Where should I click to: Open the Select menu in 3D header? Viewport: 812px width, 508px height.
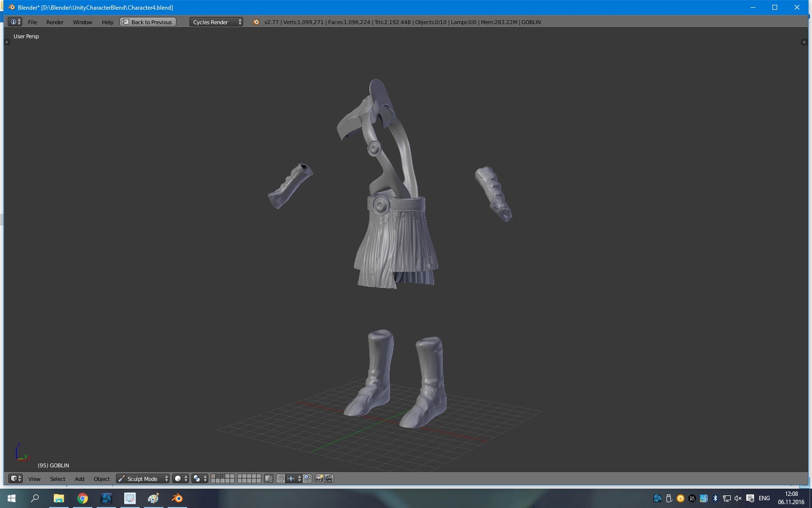pos(58,479)
